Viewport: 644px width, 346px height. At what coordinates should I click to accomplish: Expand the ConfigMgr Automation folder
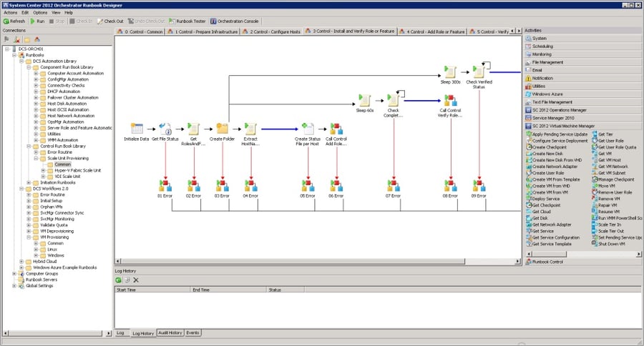pyautogui.click(x=36, y=79)
